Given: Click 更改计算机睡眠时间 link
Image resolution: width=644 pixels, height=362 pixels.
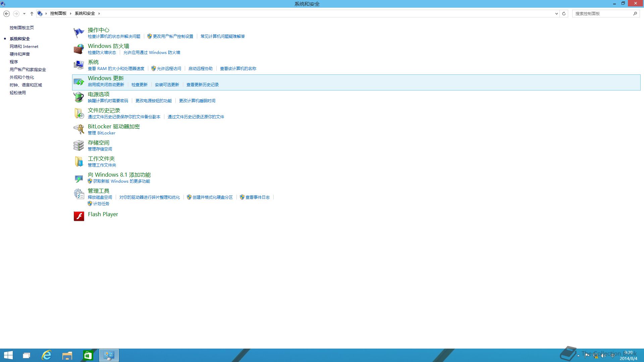Looking at the screenshot, I should tap(197, 101).
